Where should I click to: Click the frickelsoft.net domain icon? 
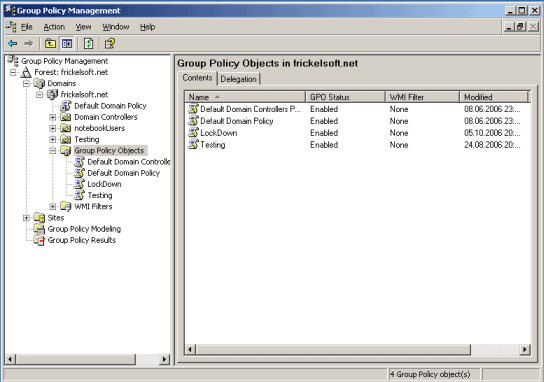(52, 94)
